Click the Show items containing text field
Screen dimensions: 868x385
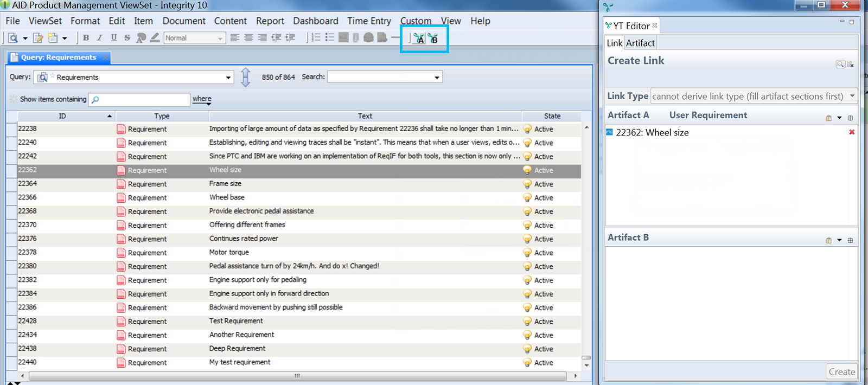point(139,99)
